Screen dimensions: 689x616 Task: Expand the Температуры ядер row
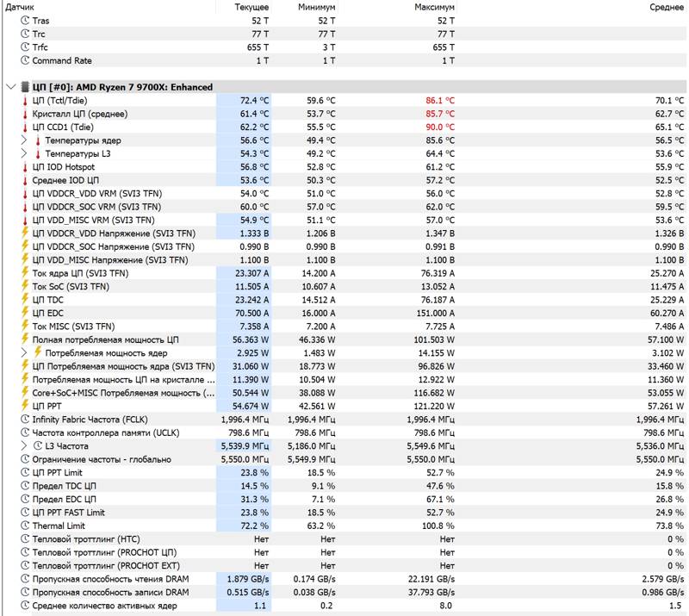24,140
